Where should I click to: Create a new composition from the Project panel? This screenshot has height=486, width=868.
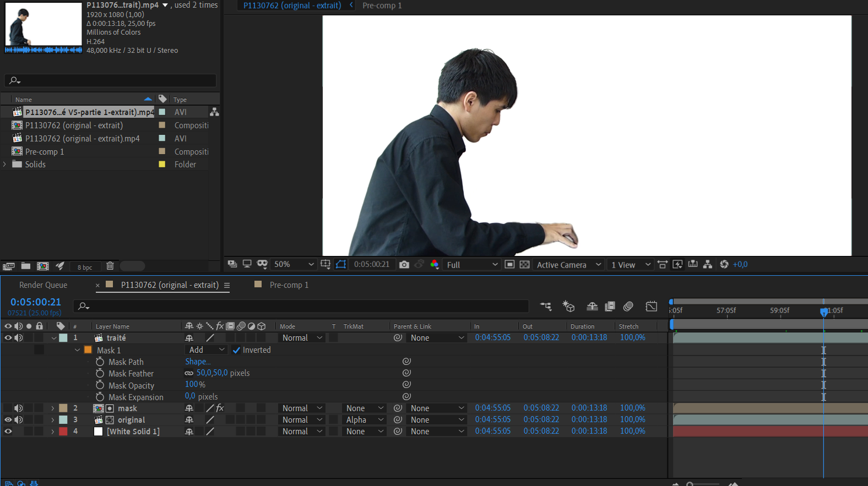[x=43, y=266]
